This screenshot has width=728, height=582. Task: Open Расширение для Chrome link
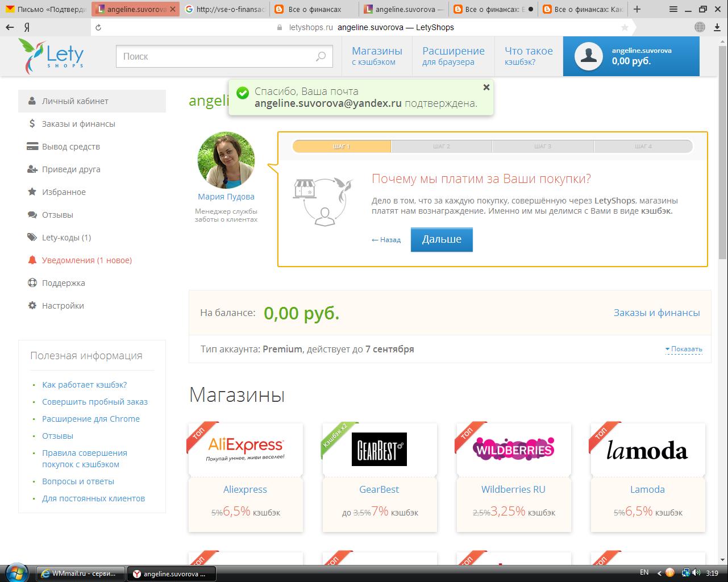(x=91, y=419)
